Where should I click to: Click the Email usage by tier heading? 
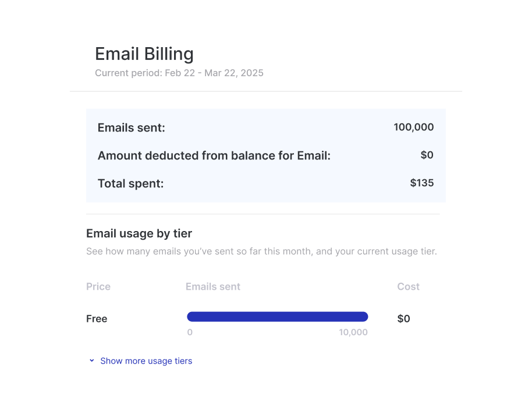pos(139,233)
